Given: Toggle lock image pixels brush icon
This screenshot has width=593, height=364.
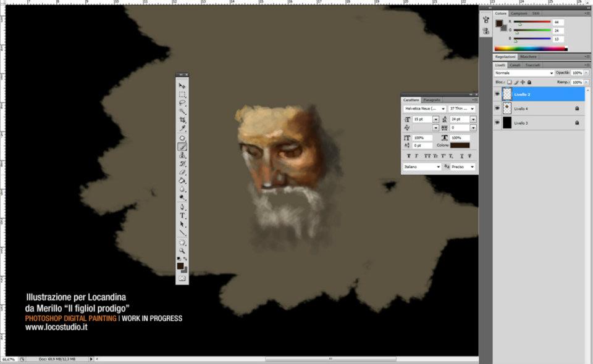Looking at the screenshot, I should (516, 82).
